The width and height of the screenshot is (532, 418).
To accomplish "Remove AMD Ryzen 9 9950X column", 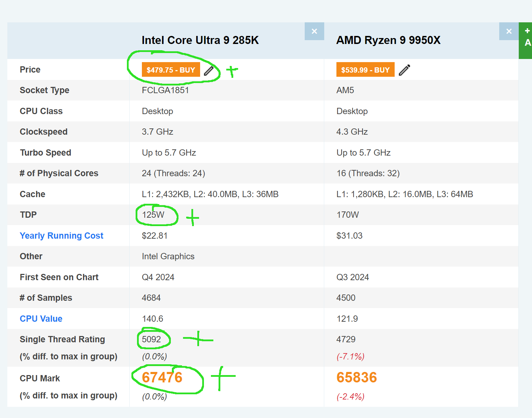I will pyautogui.click(x=509, y=31).
